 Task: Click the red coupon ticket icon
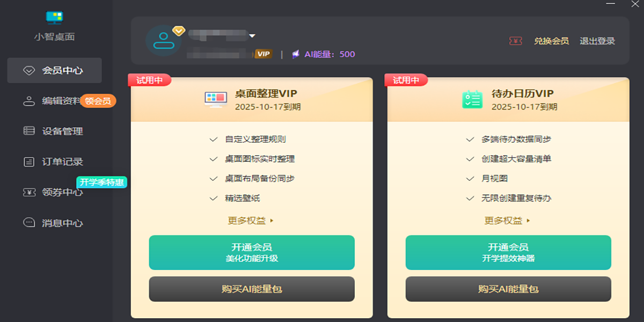point(515,41)
